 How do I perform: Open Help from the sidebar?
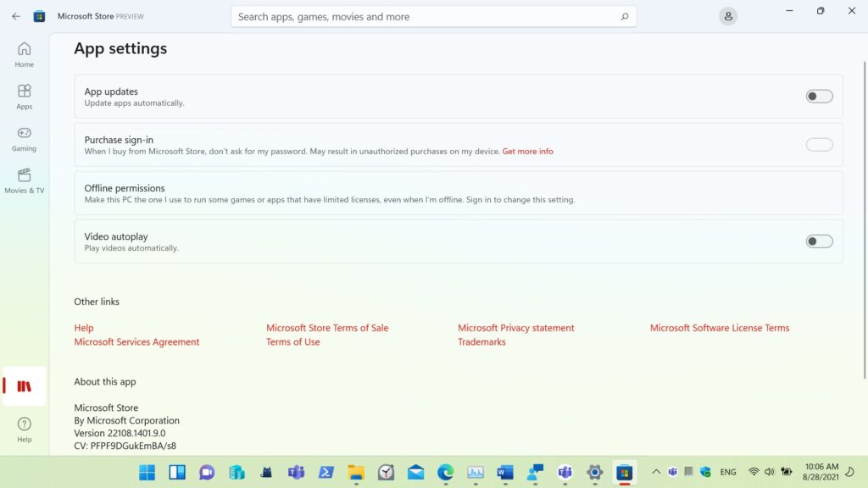pos(24,429)
